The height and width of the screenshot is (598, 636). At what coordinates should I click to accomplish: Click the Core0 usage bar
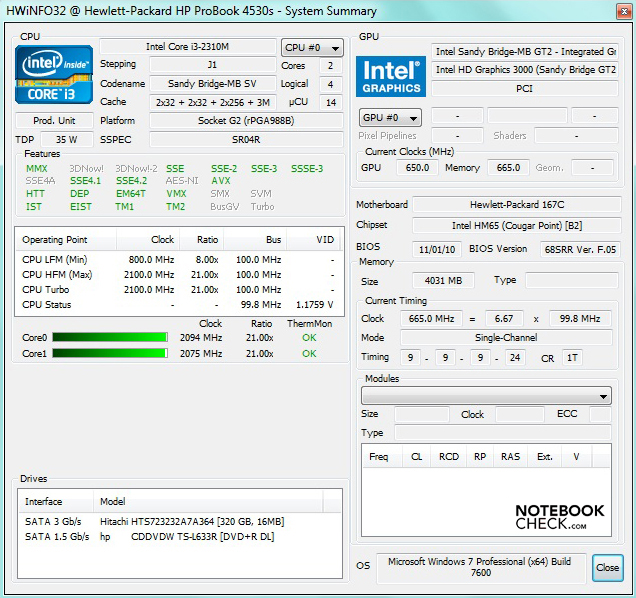(110, 337)
